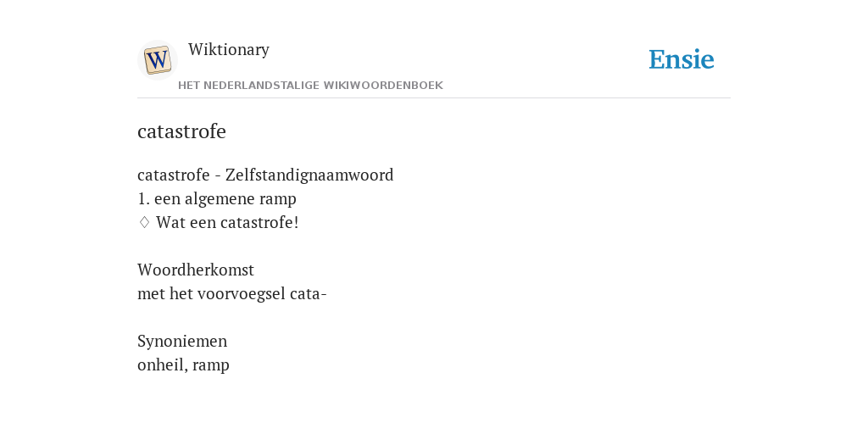Click the Zelfstandignaamwoord word type line
The width and height of the screenshot is (868, 434).
click(x=265, y=175)
